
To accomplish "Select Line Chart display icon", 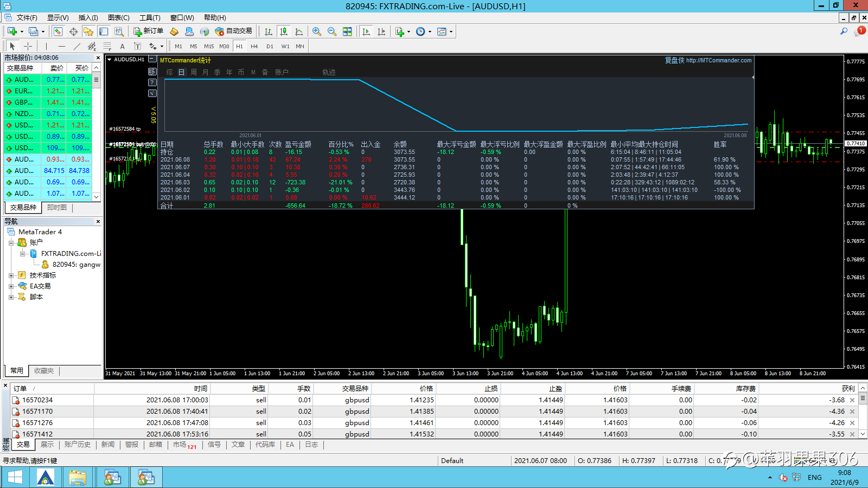I will pos(299,31).
